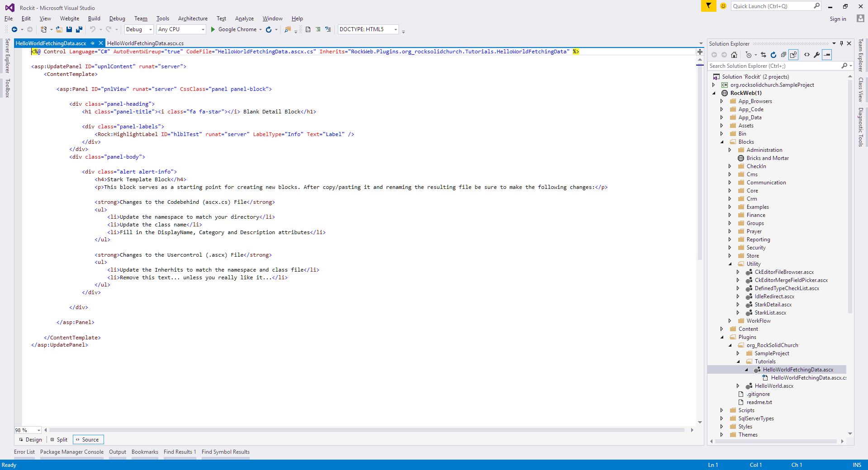868x470 pixels.
Task: Click the Open File folder icon
Action: 59,29
